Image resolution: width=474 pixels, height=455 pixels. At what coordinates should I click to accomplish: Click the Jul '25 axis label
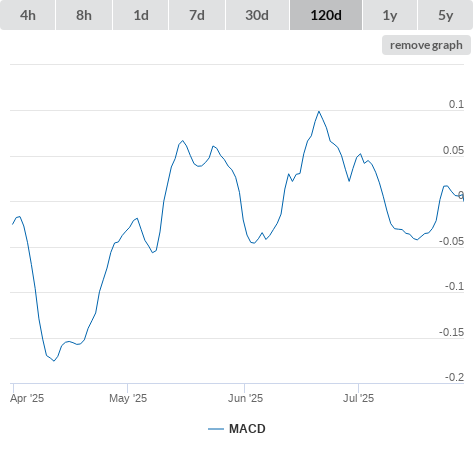(x=359, y=398)
